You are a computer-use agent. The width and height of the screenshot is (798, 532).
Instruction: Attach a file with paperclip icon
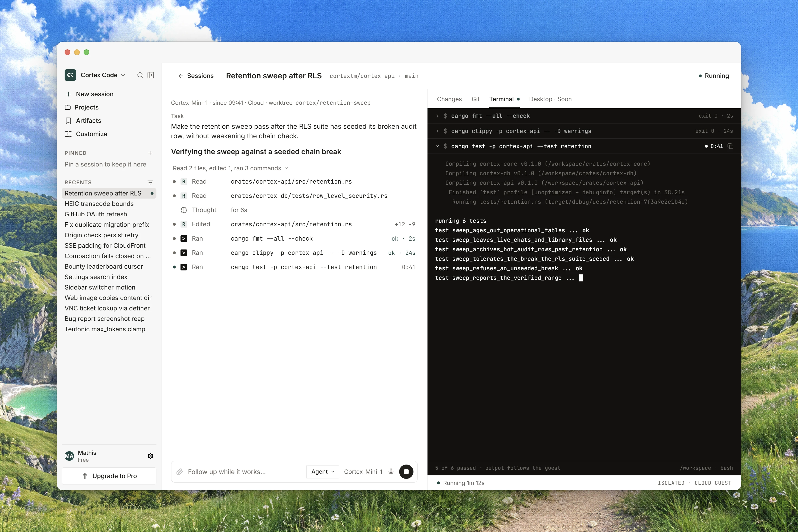(x=180, y=472)
